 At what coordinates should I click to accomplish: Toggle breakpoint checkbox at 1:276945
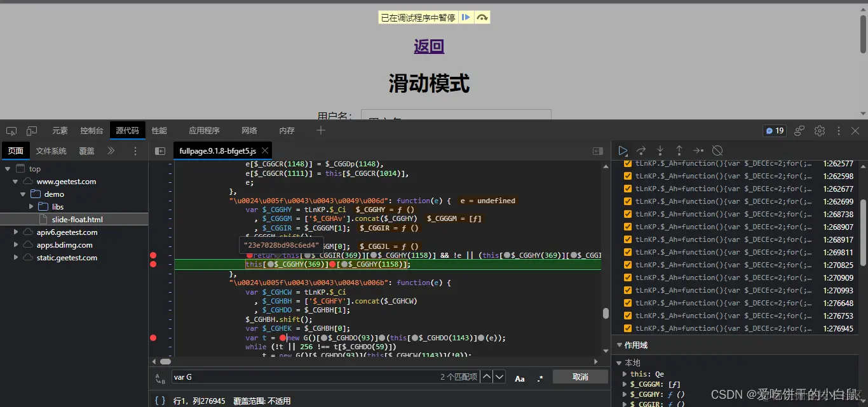click(628, 328)
